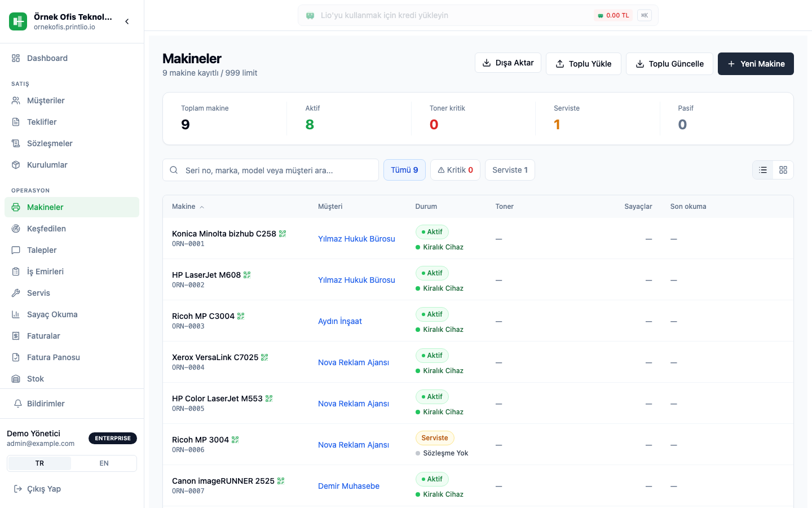
Task: Navigate to Servis
Action: 72,293
